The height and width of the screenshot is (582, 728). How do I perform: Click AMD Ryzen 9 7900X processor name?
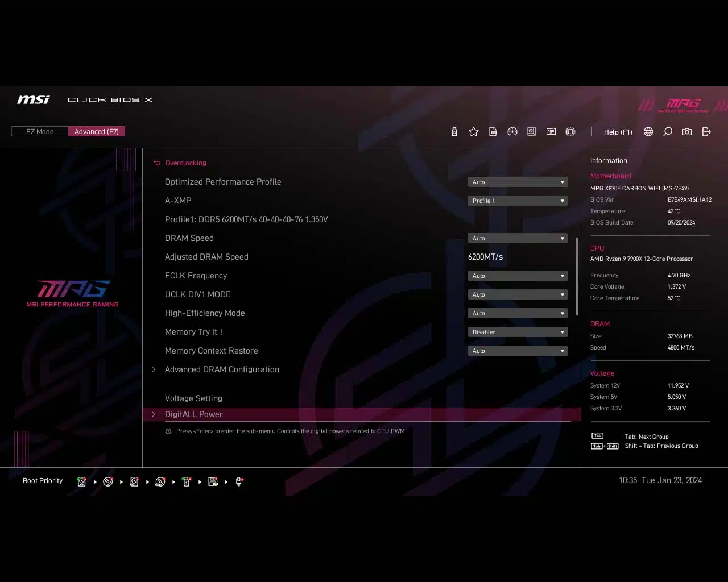pos(642,259)
